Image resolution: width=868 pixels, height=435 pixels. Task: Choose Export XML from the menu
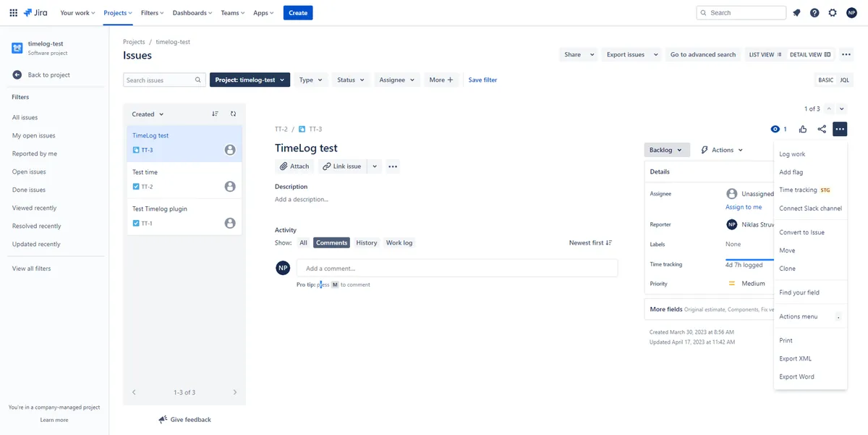(810, 358)
